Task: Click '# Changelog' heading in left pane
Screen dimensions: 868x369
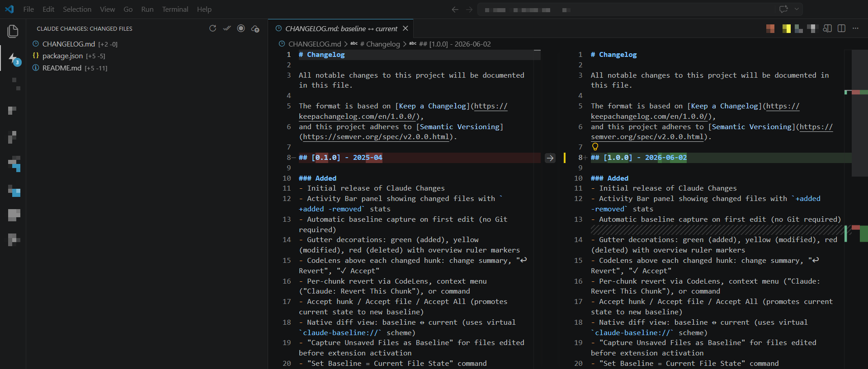Action: (321, 55)
